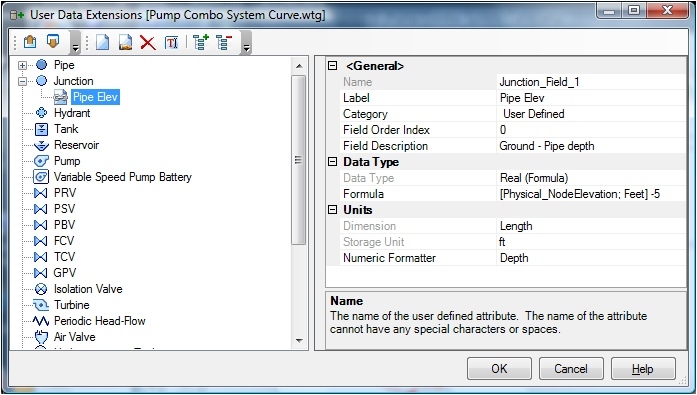Click the Export toolbar icon

point(53,42)
